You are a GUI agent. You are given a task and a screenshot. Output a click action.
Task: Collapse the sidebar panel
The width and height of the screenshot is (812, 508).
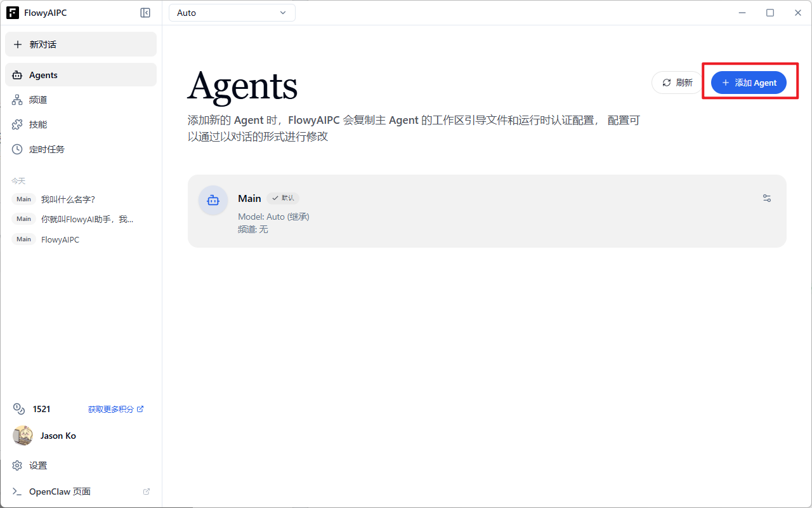[145, 12]
